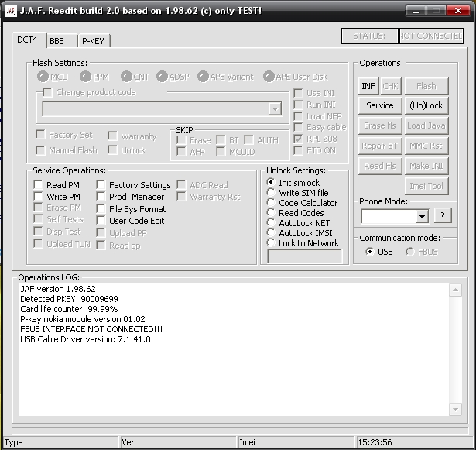Click the question mark phone mode button
The width and height of the screenshot is (476, 450).
[x=443, y=215]
